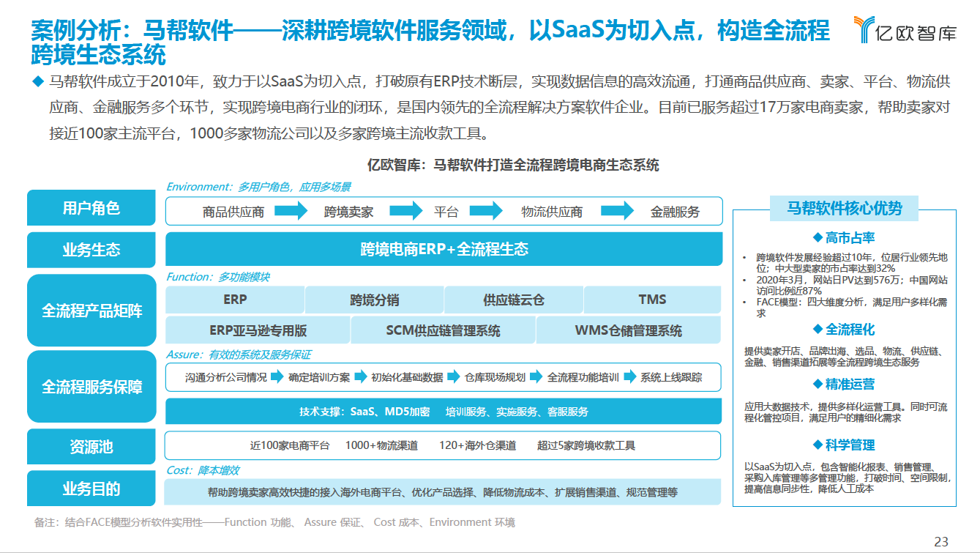Select the 业务目的 label block
Screen dimensions: 980x553
point(91,489)
